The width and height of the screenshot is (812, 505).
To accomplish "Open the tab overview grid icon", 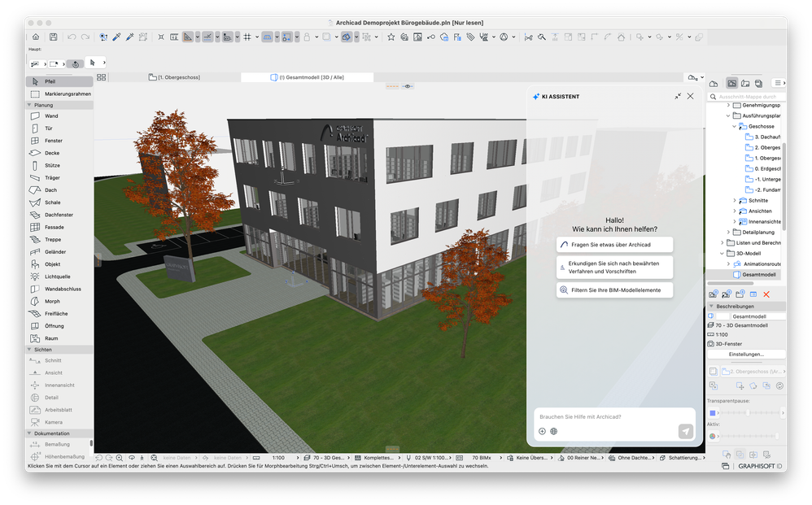I will click(101, 77).
